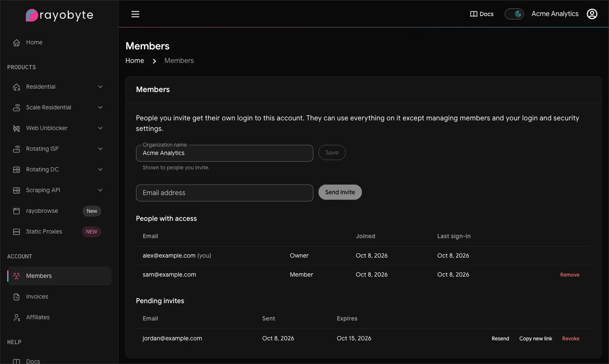Open the Invoices menu item
The width and height of the screenshot is (609, 364).
[59, 296]
